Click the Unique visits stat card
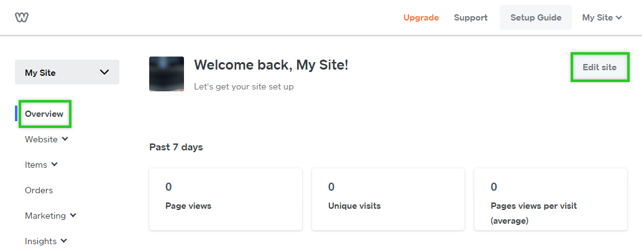The height and width of the screenshot is (251, 644). 388,199
